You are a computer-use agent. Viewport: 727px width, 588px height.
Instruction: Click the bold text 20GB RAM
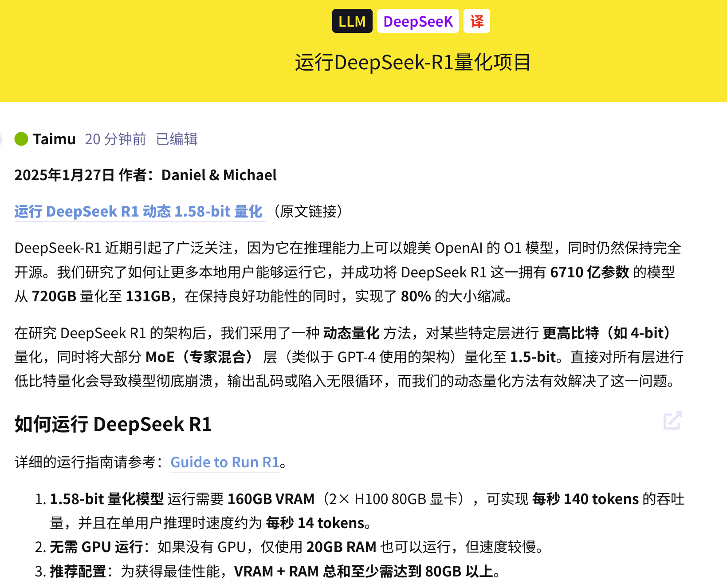[x=342, y=547]
